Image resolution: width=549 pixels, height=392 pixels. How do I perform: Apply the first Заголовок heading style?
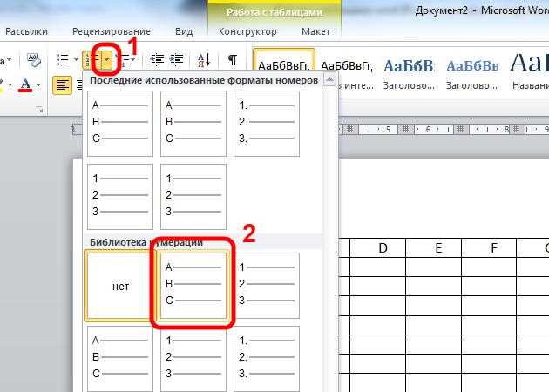click(409, 74)
